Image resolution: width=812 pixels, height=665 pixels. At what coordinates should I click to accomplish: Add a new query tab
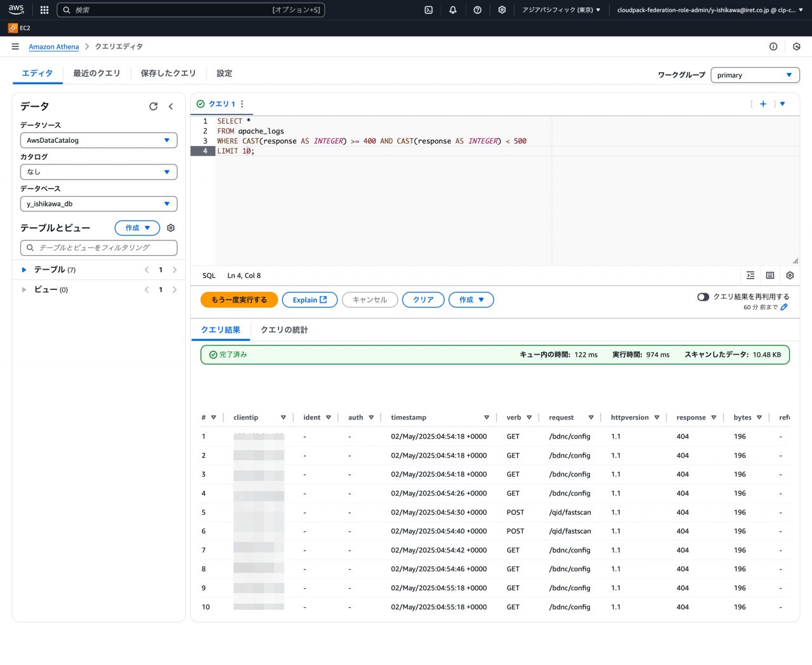(x=763, y=104)
